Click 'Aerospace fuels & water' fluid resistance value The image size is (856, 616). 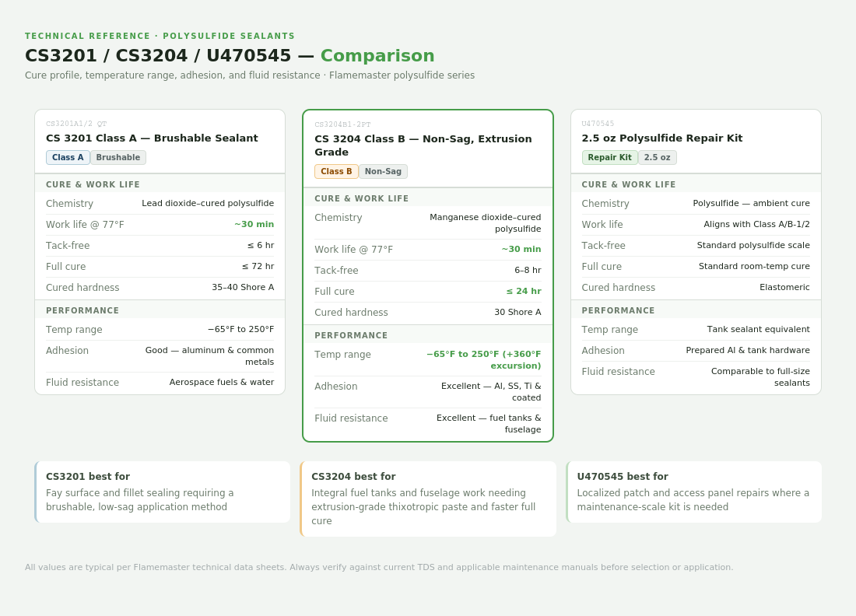[222, 382]
